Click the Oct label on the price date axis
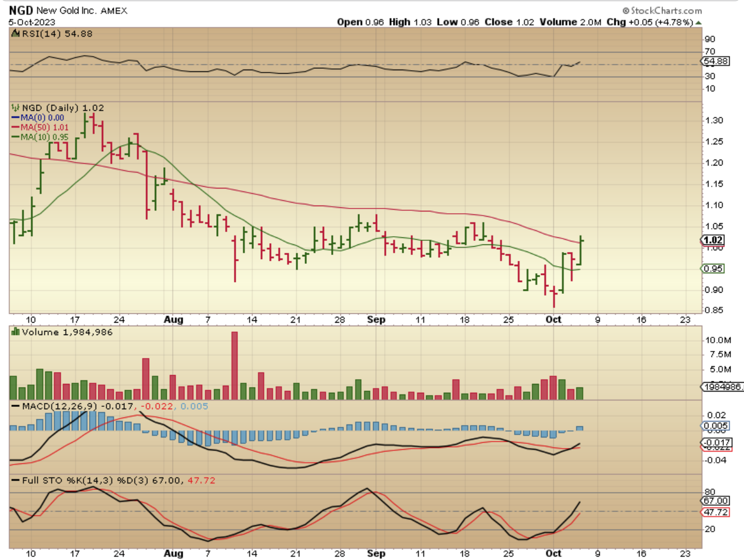This screenshot has height=560, width=744. 553,320
